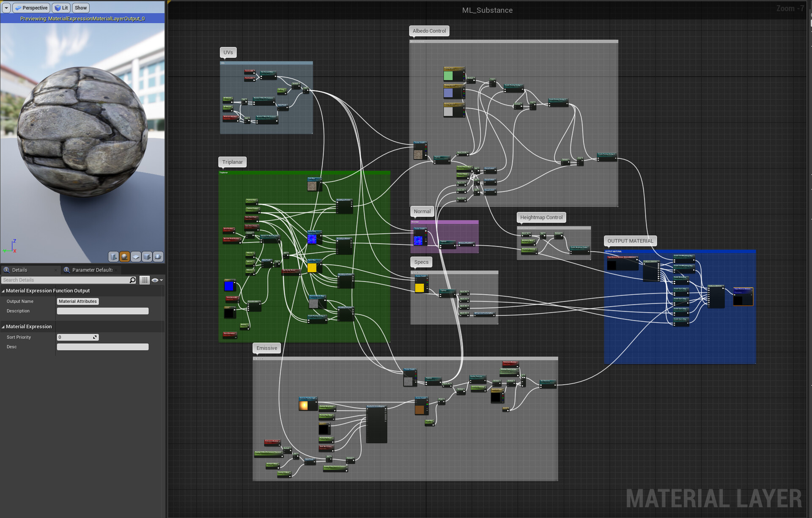Open the property matrix grid view icon
Screen dimensions: 812x518
point(144,280)
